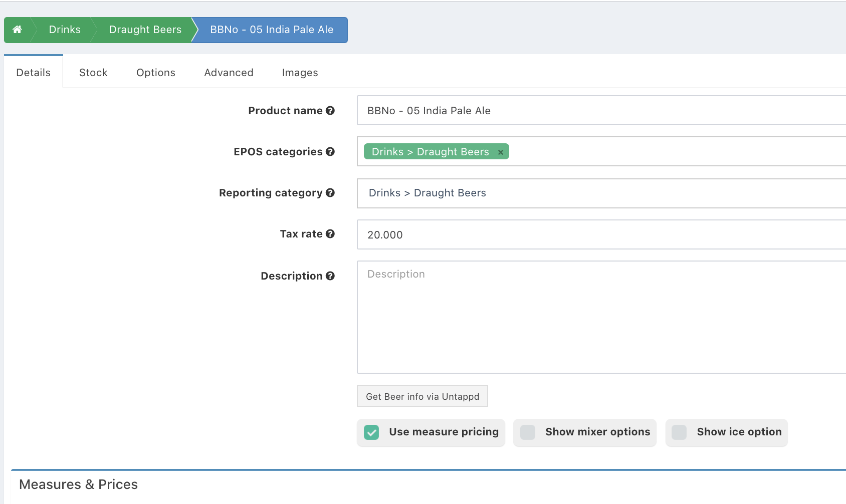
Task: Click the home icon in breadcrumb
Action: [x=17, y=30]
